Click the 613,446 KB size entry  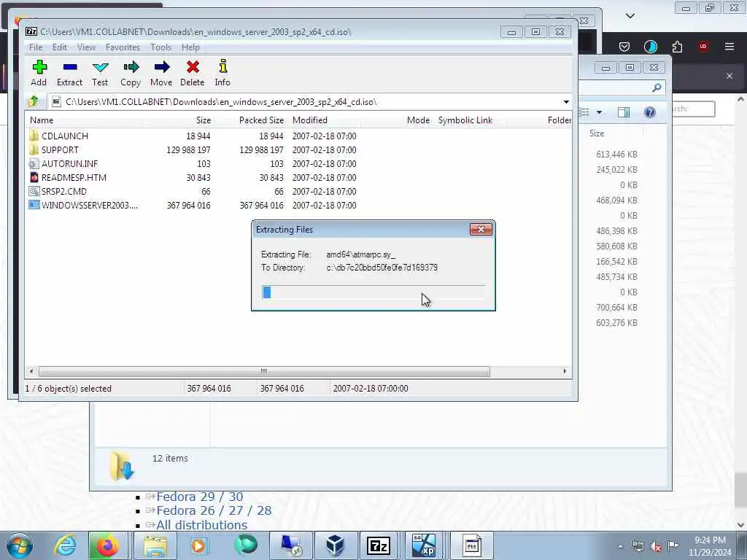point(616,155)
